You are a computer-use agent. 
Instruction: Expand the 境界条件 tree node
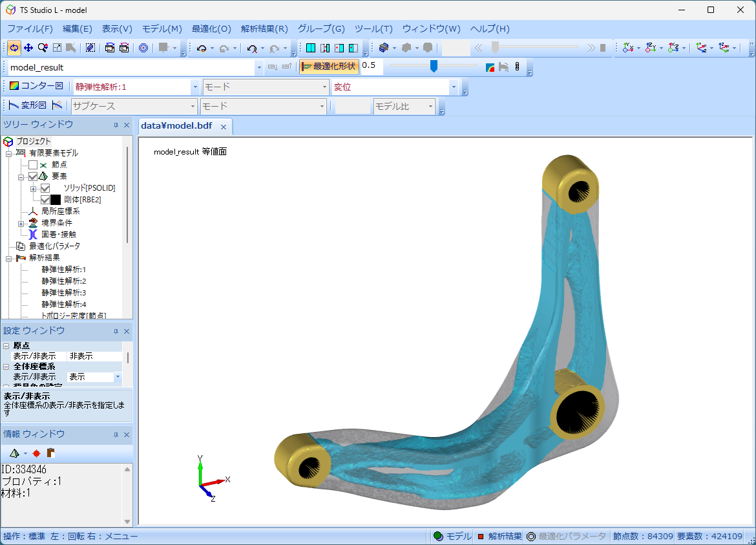click(x=21, y=224)
